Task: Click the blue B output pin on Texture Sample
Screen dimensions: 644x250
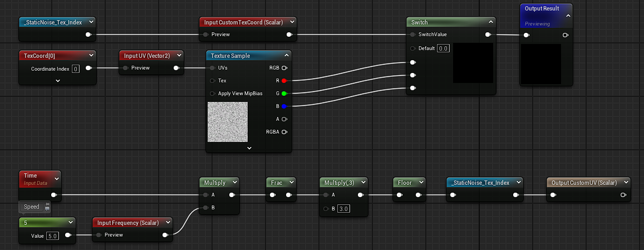Action: pos(284,106)
